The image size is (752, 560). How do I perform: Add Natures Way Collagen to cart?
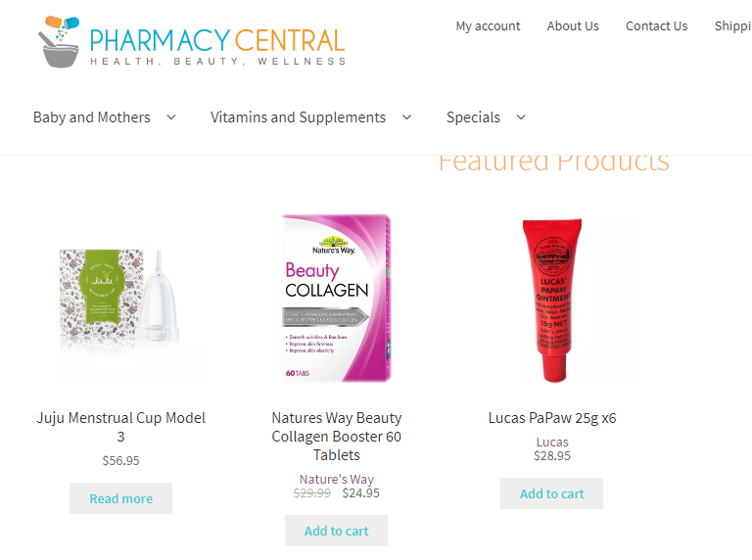(336, 531)
